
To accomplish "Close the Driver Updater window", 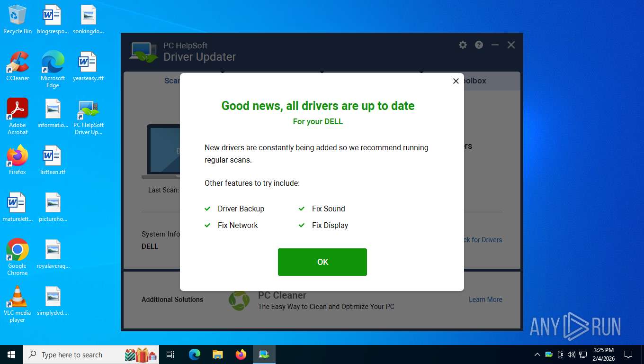I will pyautogui.click(x=511, y=45).
